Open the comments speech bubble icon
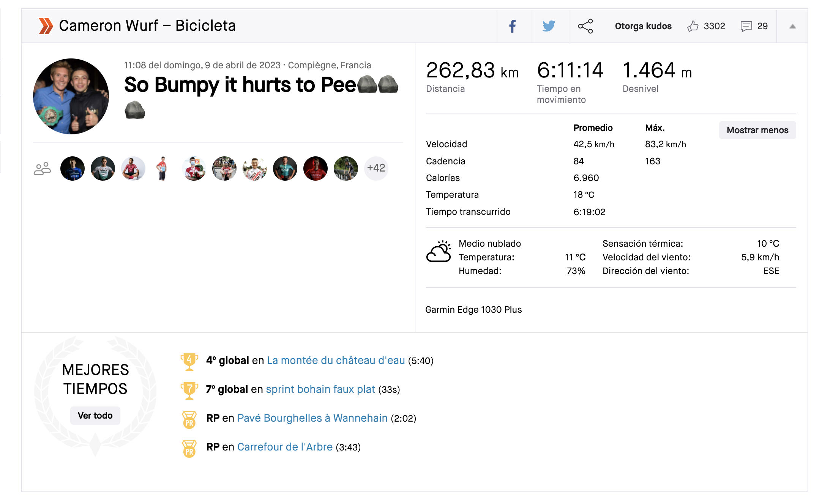The image size is (833, 504). coord(746,26)
